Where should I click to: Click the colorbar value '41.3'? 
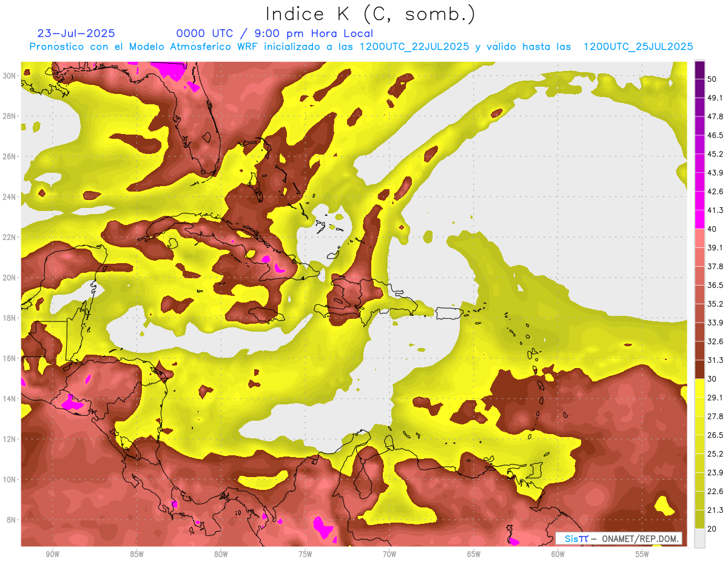715,210
